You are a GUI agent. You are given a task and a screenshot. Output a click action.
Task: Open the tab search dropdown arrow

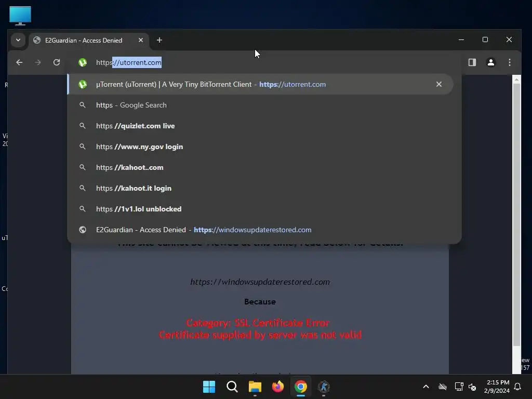point(18,40)
